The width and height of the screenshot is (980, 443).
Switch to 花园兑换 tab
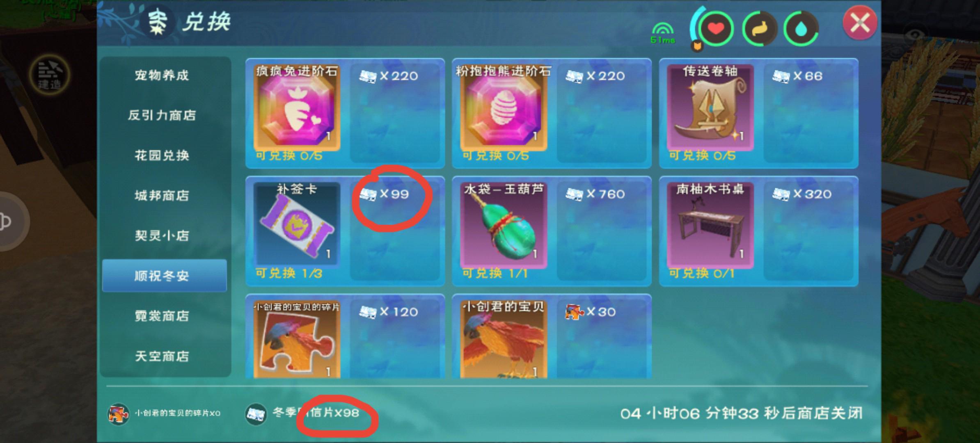pyautogui.click(x=162, y=155)
